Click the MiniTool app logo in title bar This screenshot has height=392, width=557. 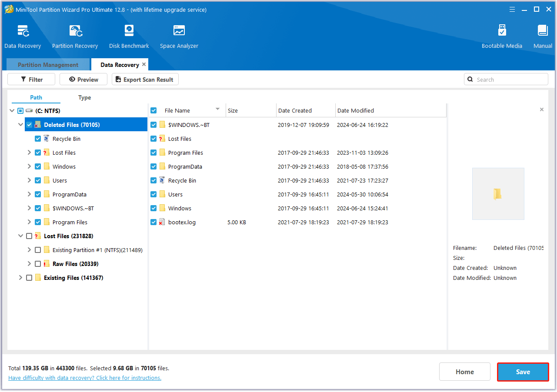(x=9, y=9)
